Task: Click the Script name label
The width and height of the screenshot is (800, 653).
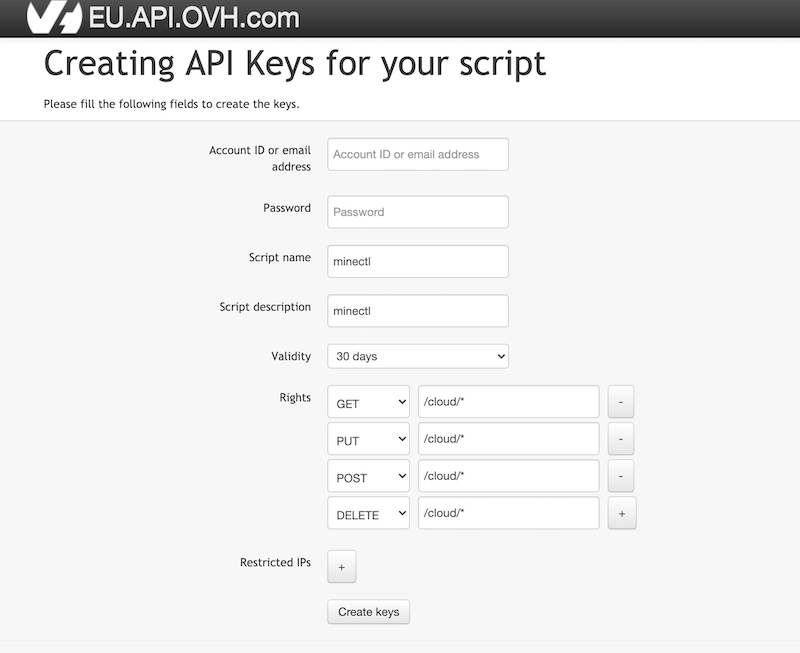Action: (280, 257)
